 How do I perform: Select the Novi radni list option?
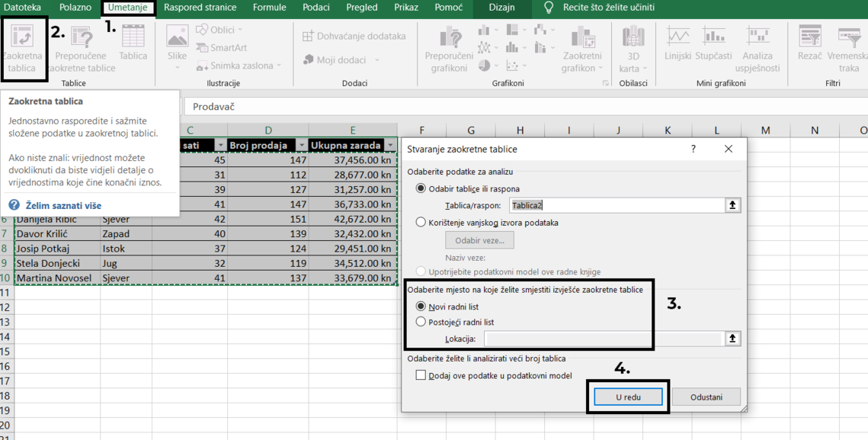coord(421,307)
